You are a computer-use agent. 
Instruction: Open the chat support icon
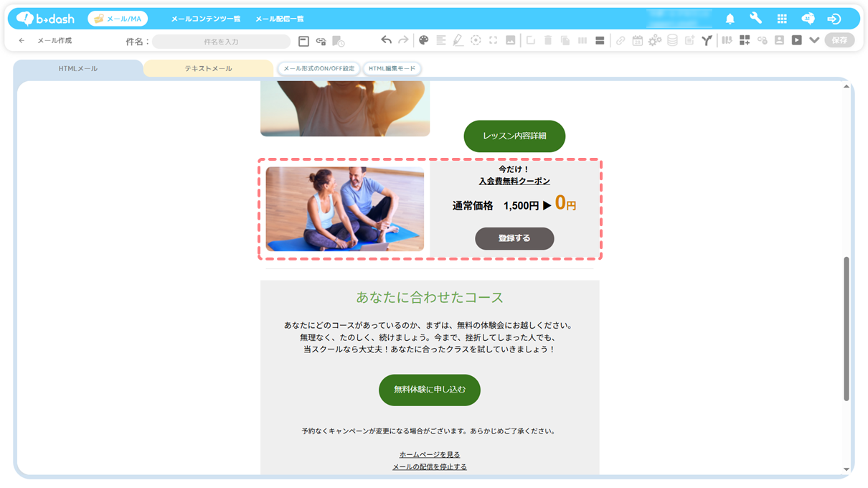tap(808, 19)
